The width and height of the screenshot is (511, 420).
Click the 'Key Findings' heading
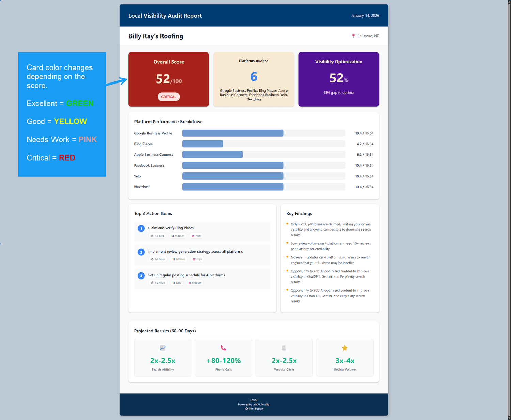coord(299,213)
